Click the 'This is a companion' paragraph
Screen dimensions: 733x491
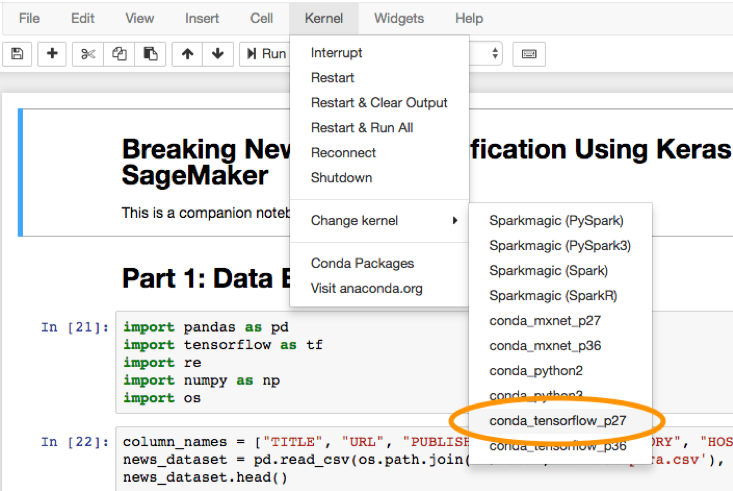206,213
